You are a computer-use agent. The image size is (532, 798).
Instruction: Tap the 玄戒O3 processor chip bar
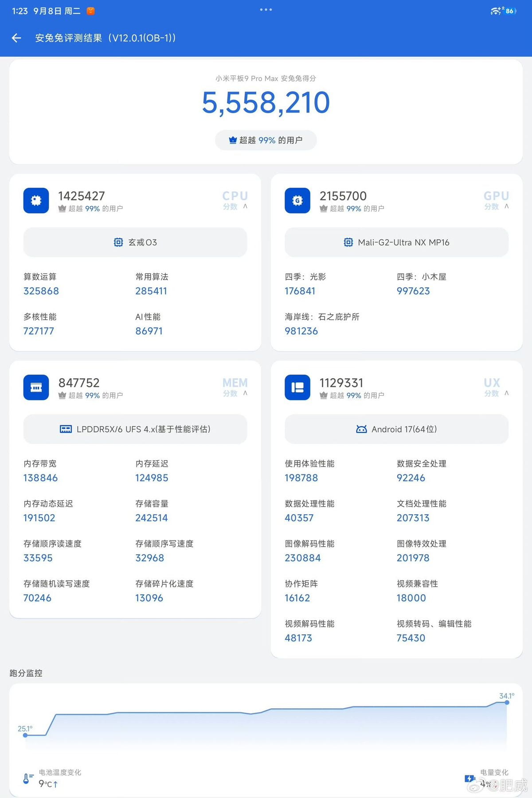(x=135, y=242)
